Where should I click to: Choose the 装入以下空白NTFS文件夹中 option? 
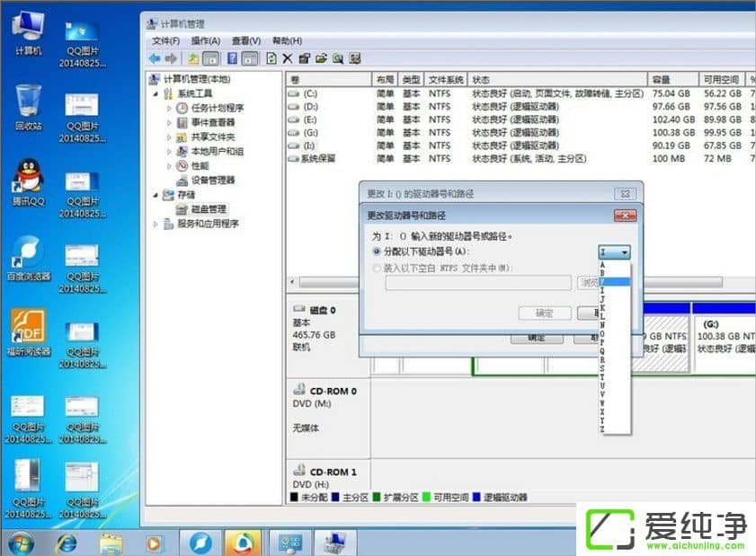click(x=377, y=268)
